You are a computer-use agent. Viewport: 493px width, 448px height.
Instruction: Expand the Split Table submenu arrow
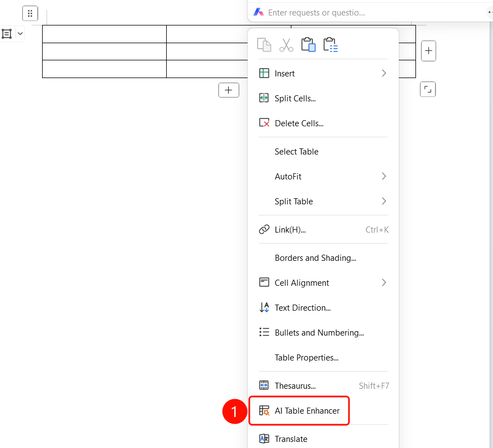tap(384, 201)
